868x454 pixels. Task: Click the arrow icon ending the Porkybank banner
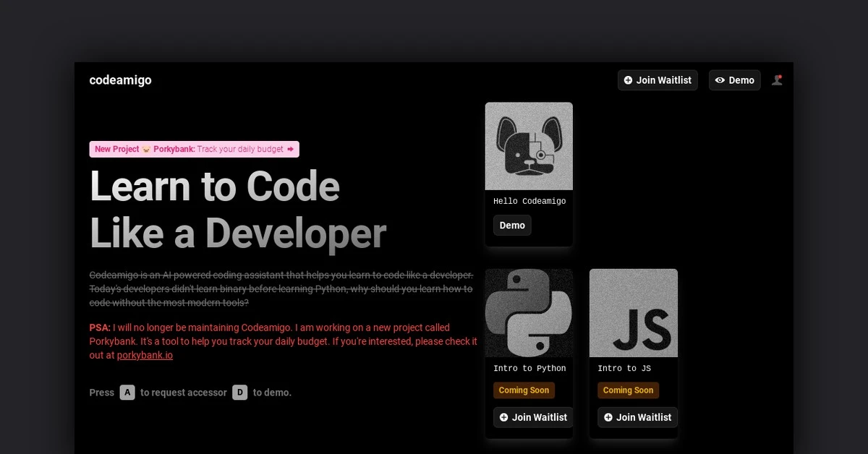289,149
